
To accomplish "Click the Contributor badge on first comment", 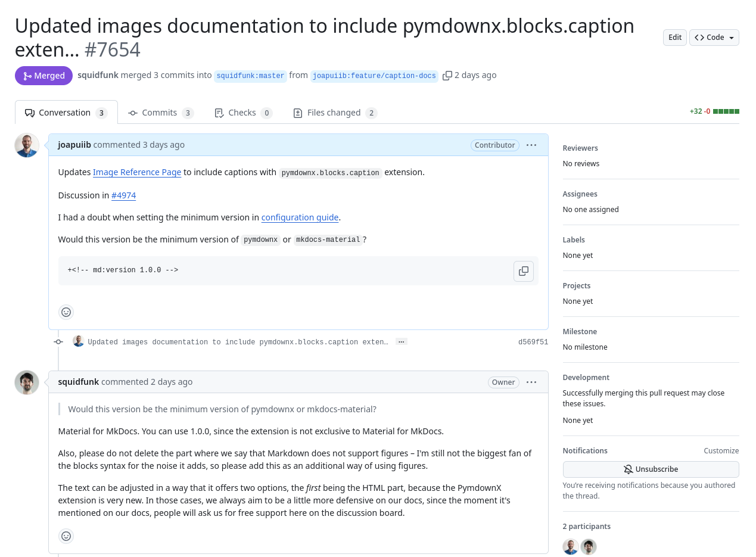I will [494, 145].
